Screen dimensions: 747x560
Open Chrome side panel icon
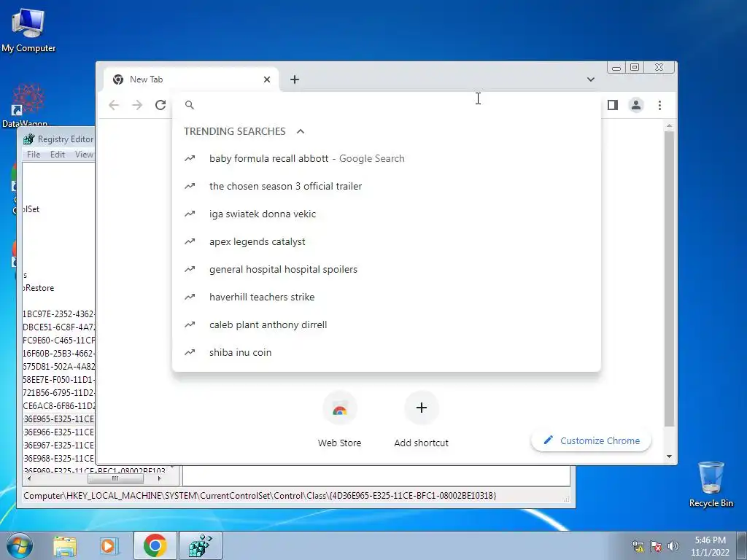[x=613, y=105]
